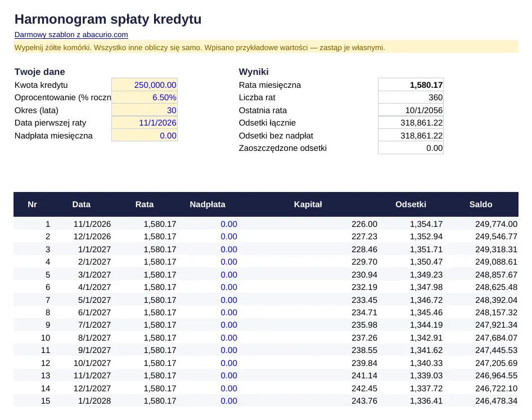532x420 pixels.
Task: Click the Saldo value 248,625.48
Action: pos(497,287)
